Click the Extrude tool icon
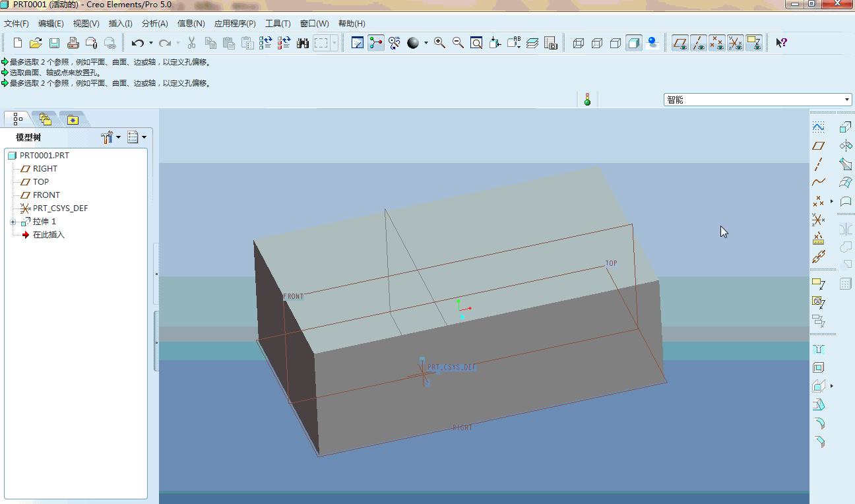Screen dimensions: 855x504 [846, 127]
